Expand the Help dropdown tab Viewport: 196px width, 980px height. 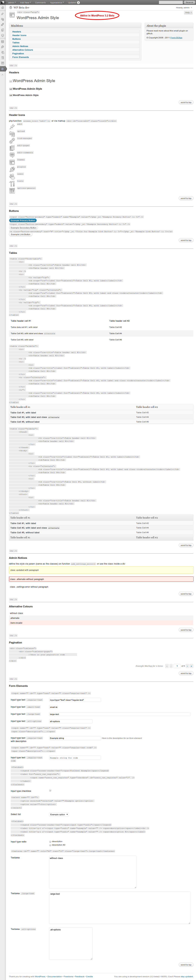click(188, 12)
